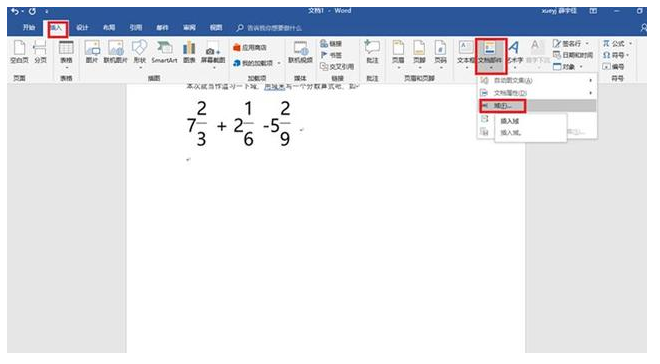Open the Screenshot (屏幕截图) tool
Image resolution: width=660 pixels, height=364 pixels.
point(213,54)
